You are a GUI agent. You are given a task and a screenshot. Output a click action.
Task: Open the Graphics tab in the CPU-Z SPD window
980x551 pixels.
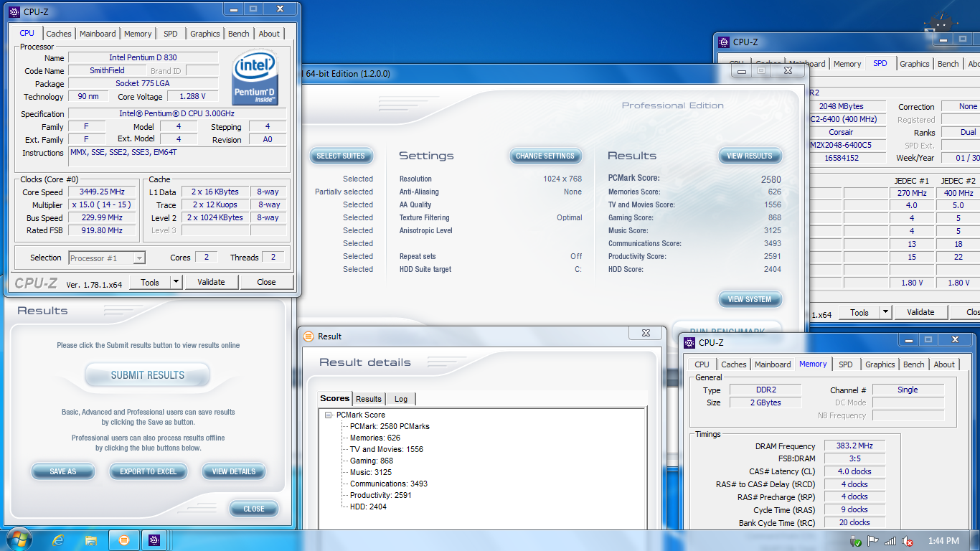(915, 64)
